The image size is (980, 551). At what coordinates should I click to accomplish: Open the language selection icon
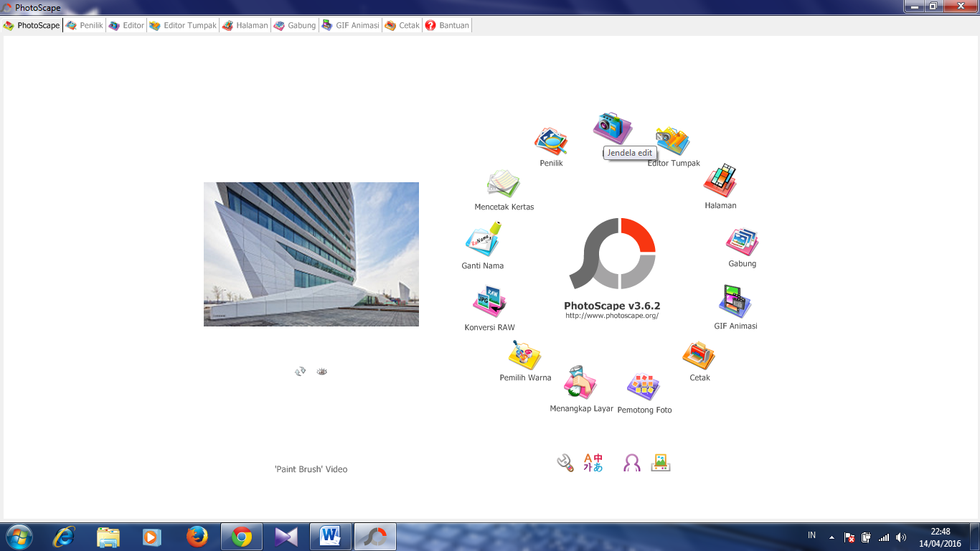click(593, 463)
